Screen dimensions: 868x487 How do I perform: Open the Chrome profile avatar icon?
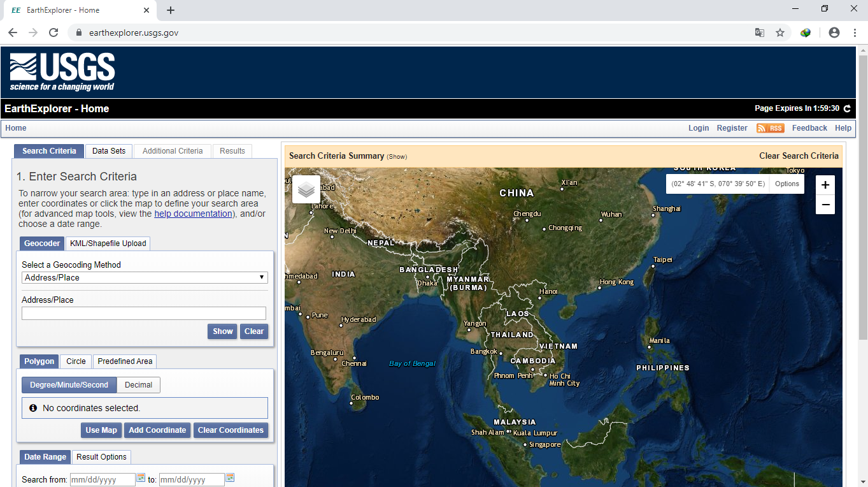click(834, 33)
